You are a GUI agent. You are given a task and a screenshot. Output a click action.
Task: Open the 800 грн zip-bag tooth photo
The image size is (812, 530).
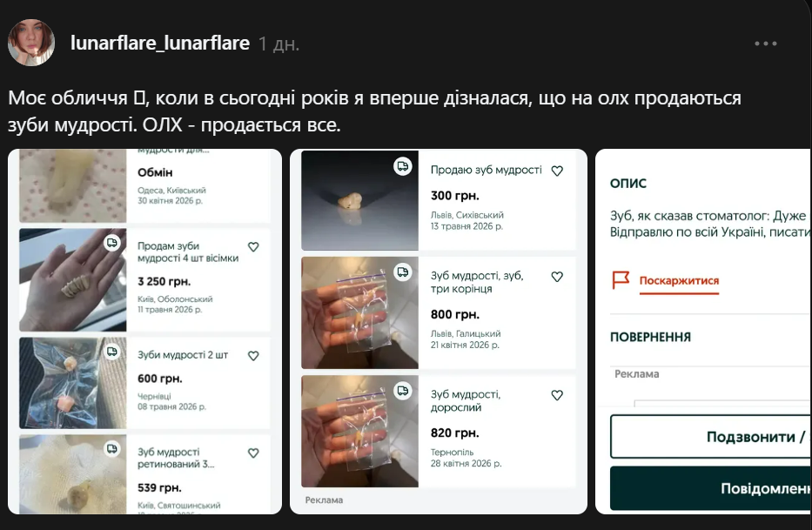pyautogui.click(x=360, y=312)
